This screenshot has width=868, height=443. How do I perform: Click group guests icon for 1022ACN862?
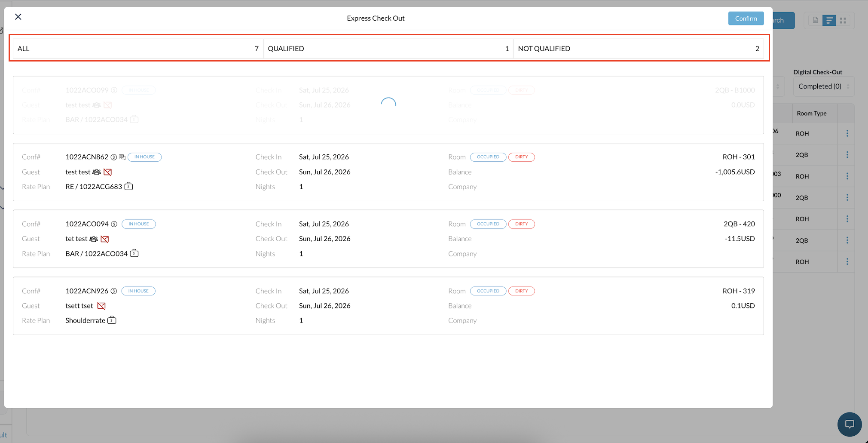pyautogui.click(x=97, y=172)
